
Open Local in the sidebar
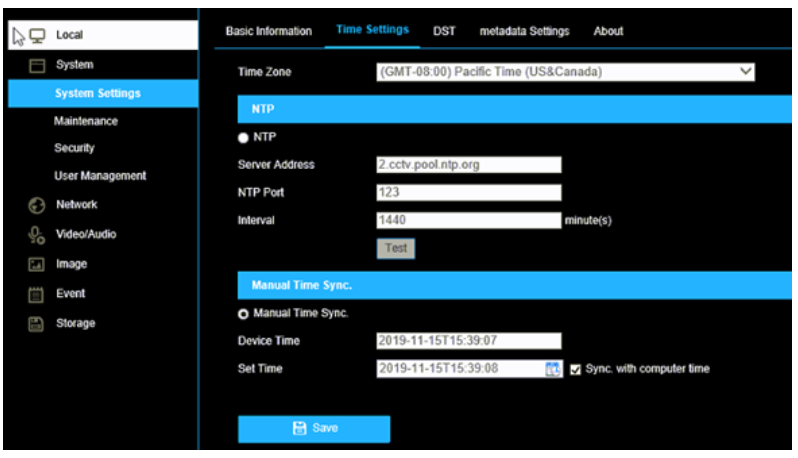pos(103,35)
